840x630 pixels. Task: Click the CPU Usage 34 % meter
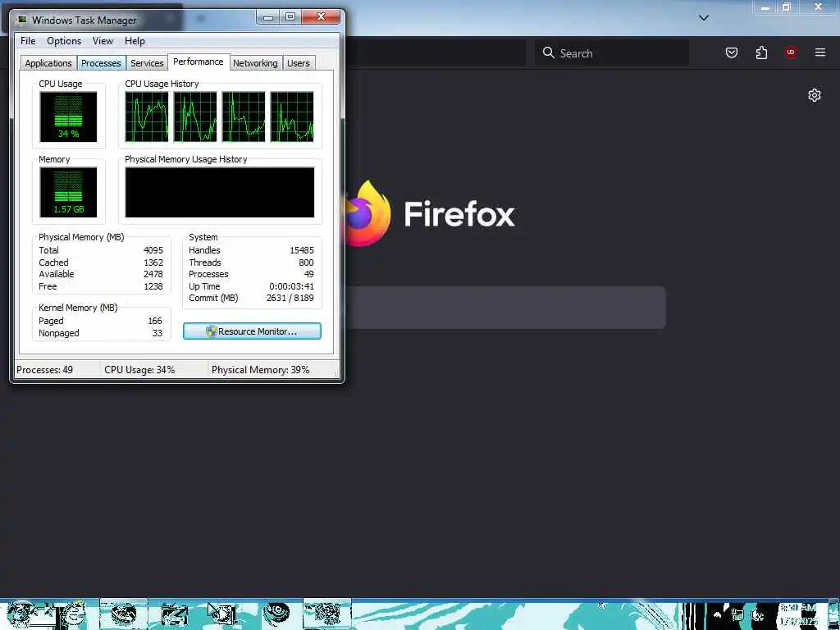click(x=68, y=116)
